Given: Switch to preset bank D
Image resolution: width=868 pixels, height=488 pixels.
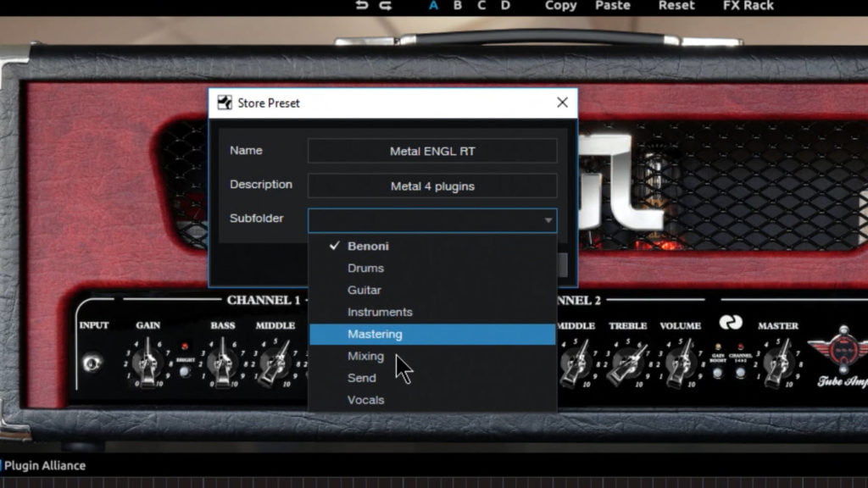Looking at the screenshot, I should tap(505, 6).
